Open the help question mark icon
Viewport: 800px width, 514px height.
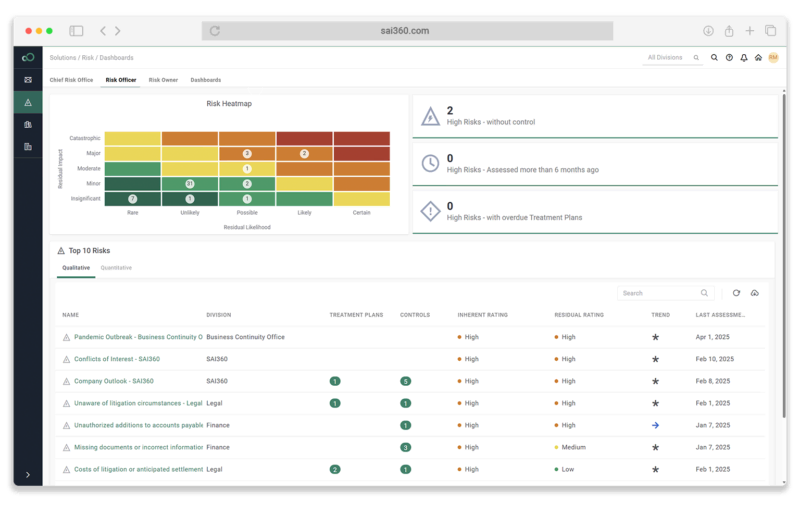click(729, 58)
